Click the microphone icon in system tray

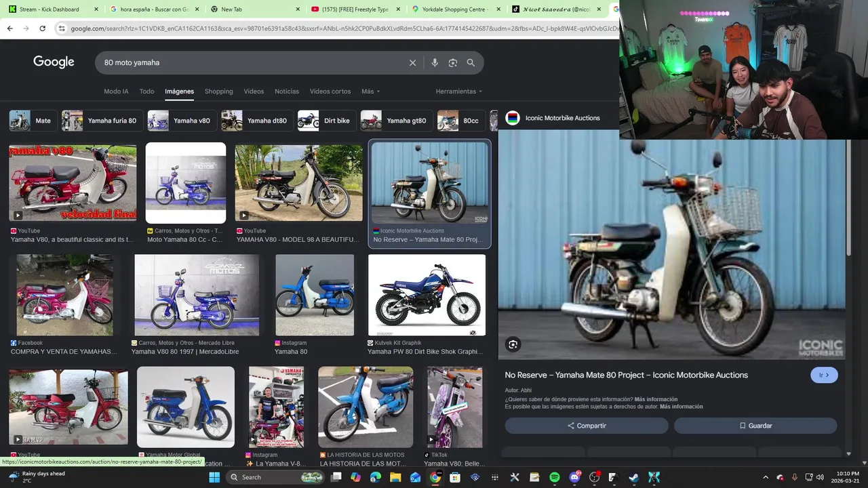point(794,477)
